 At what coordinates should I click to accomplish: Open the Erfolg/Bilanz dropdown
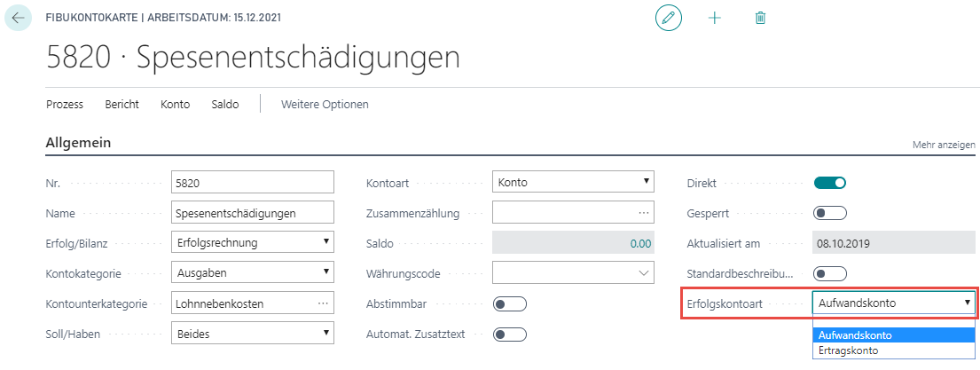(x=253, y=242)
